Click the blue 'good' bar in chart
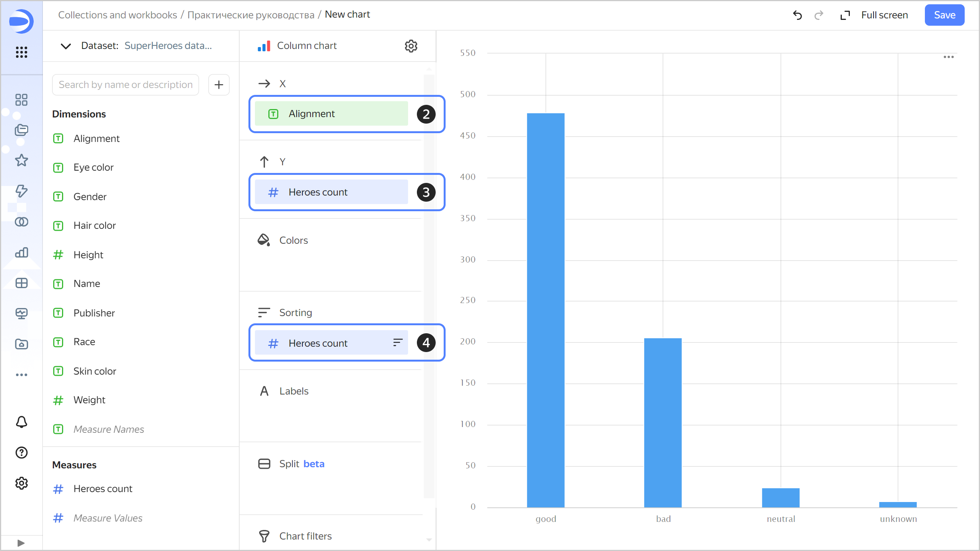980x551 pixels. pos(546,310)
